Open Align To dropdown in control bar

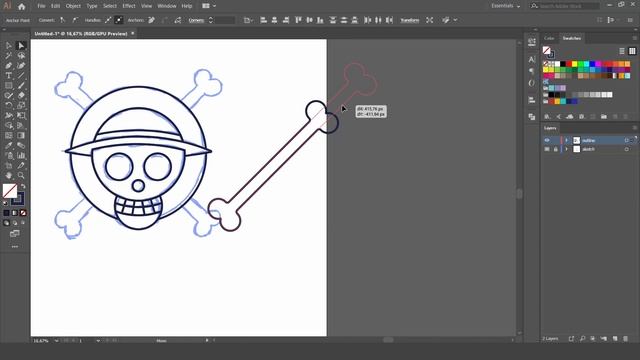[248, 20]
